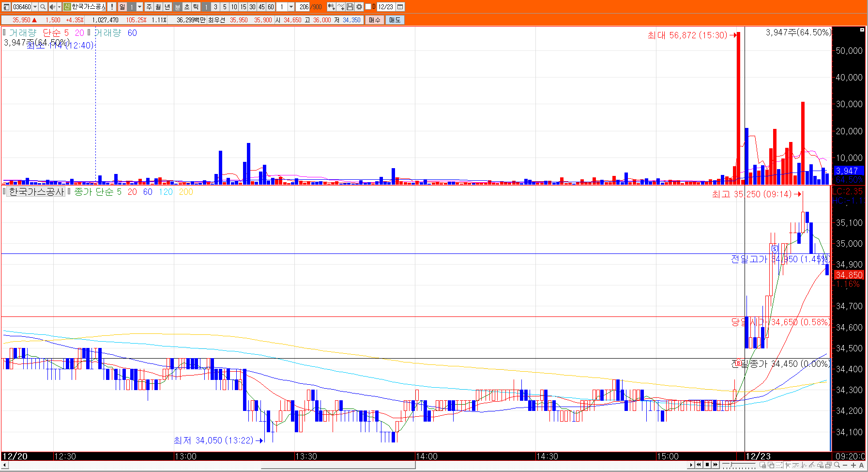Click the add chart window icon

click(762, 465)
